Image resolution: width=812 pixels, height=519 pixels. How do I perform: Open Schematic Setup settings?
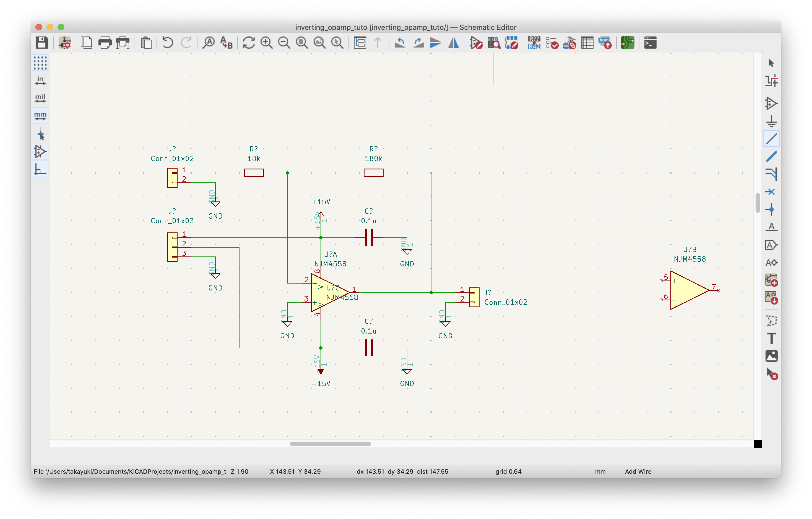coord(64,43)
